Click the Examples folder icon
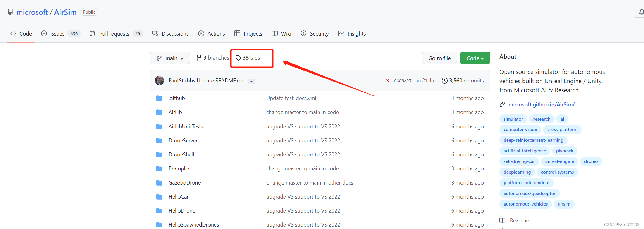Screen dimensions: 644x229 (x=159, y=168)
